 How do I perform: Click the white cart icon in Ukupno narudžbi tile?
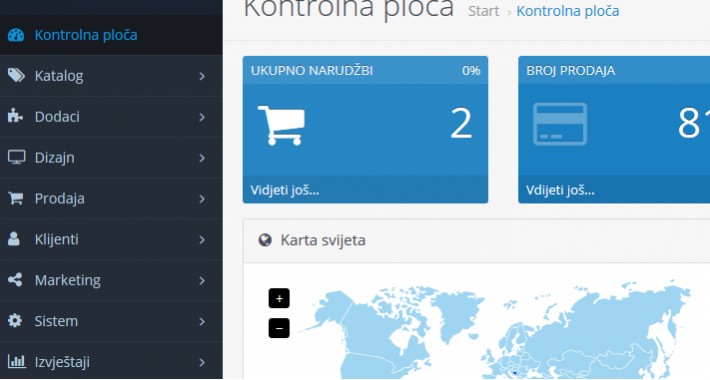[281, 125]
